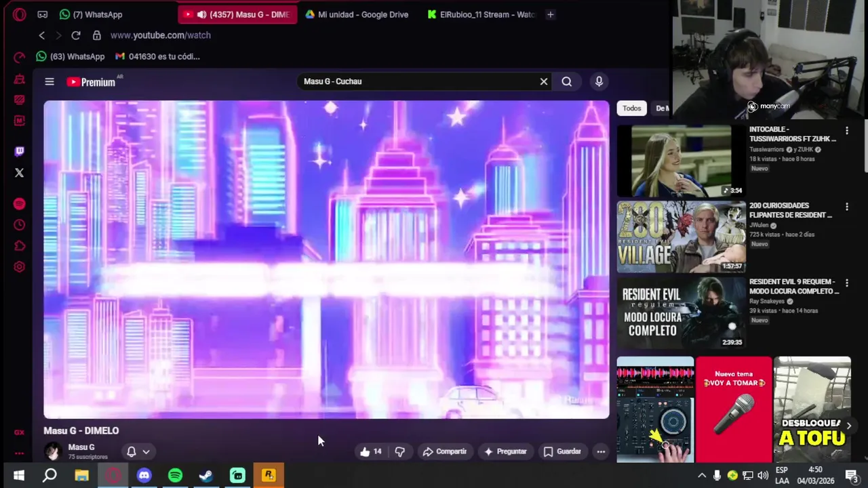Click the Compartir share button
Image resolution: width=868 pixels, height=488 pixels.
point(445,451)
